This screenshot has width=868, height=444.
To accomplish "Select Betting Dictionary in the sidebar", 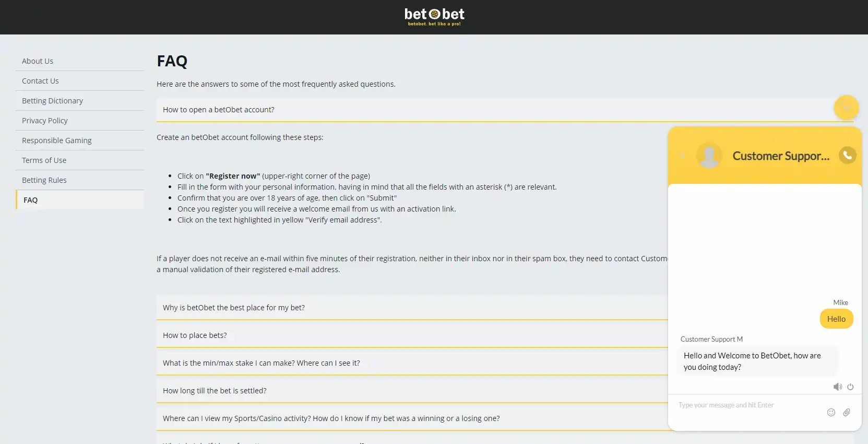I will tap(52, 101).
